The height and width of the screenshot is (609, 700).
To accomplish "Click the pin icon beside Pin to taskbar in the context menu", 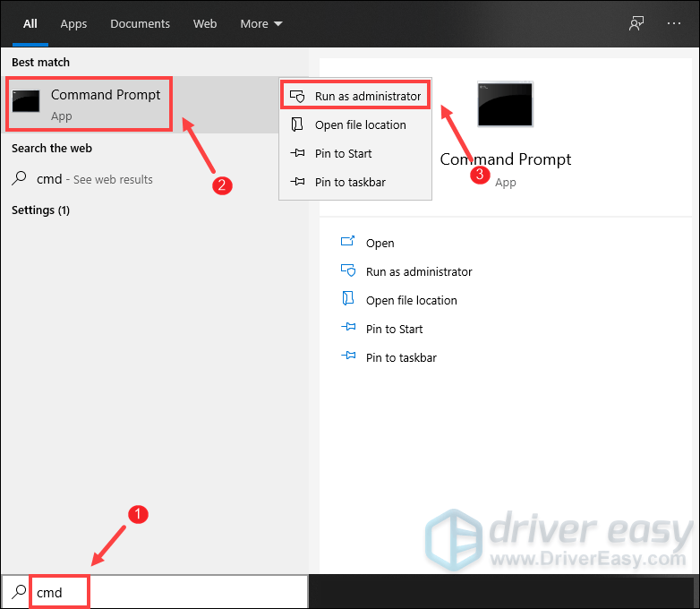I will (x=297, y=183).
